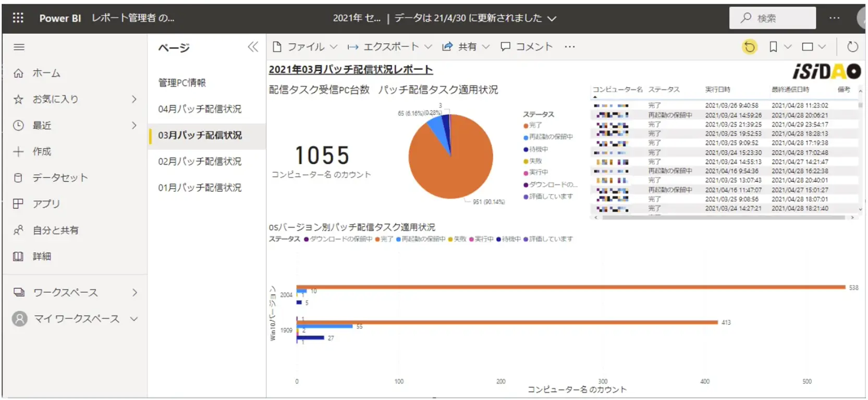Click the table's vertical scrollbar down arrow
This screenshot has width=868, height=400.
click(x=860, y=209)
